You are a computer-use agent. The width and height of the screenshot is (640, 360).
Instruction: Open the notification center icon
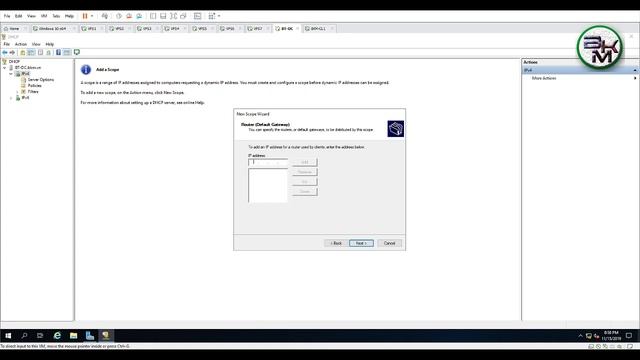click(629, 336)
